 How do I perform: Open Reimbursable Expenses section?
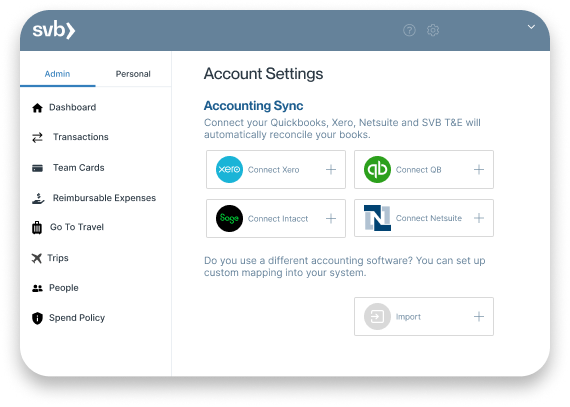104,198
